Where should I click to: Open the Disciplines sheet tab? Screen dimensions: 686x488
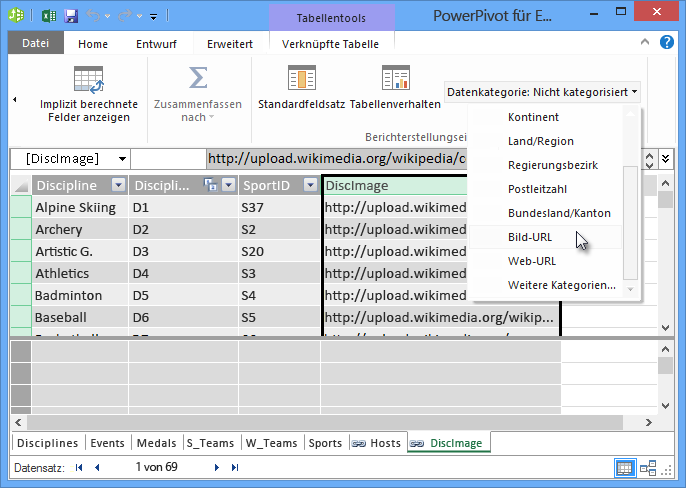48,443
